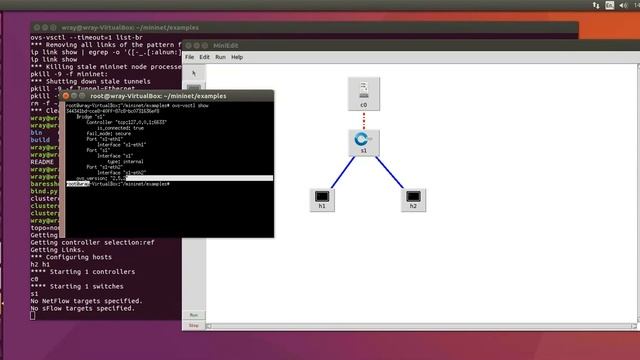Viewport: 640px width, 360px height.
Task: Select the host node h1
Action: point(322,200)
